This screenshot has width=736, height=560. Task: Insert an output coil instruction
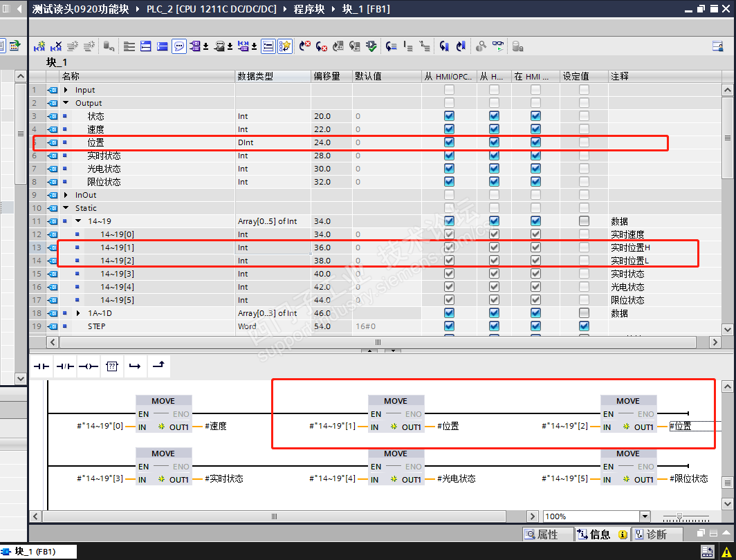(x=89, y=366)
